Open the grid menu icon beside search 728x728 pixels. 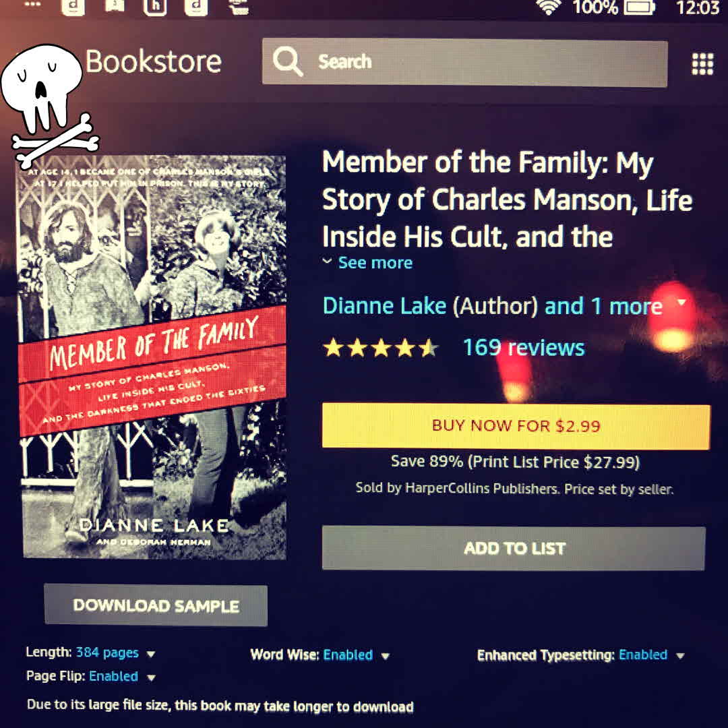point(702,63)
